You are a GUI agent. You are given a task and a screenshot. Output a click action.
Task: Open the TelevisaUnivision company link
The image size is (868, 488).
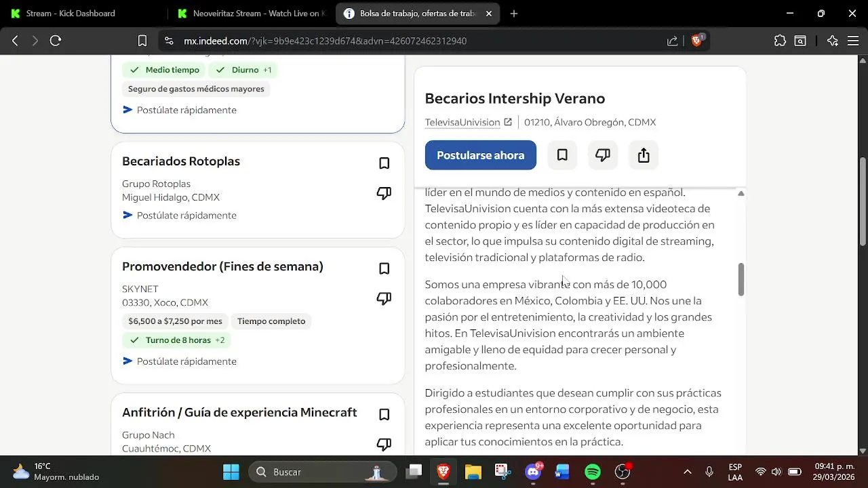click(469, 123)
